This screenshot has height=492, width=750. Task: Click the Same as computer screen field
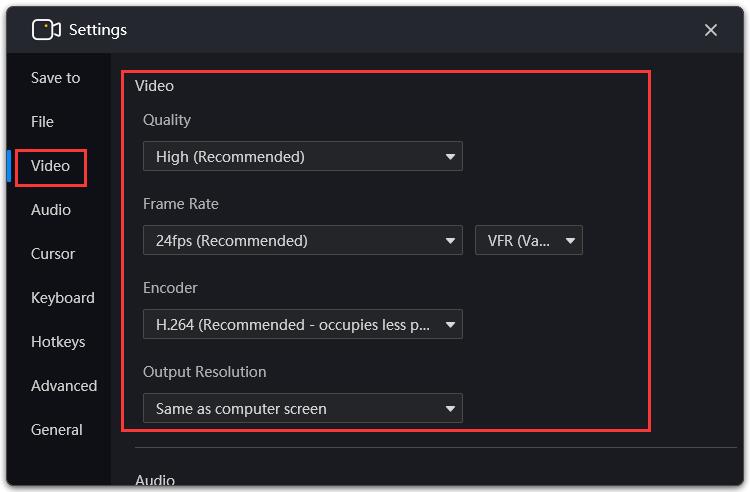303,408
